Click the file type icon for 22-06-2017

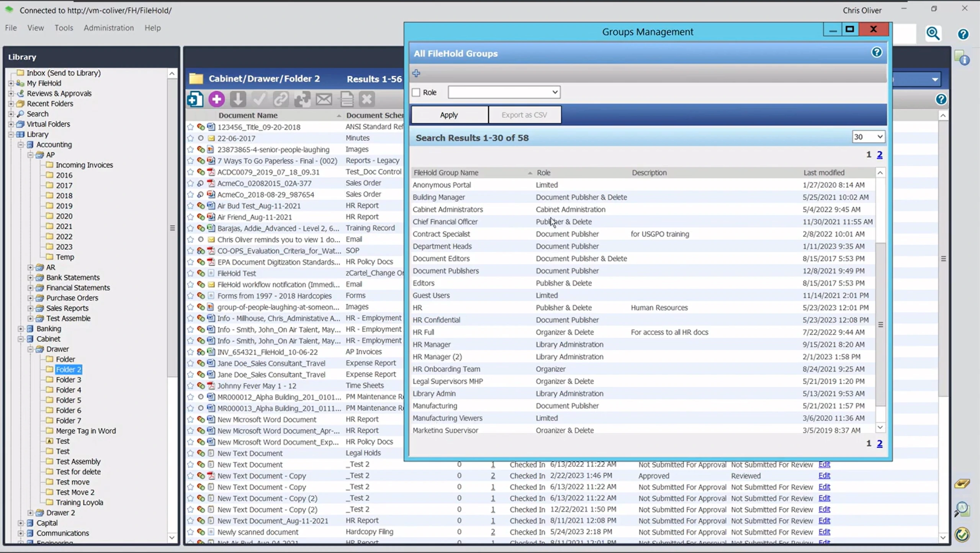(211, 138)
